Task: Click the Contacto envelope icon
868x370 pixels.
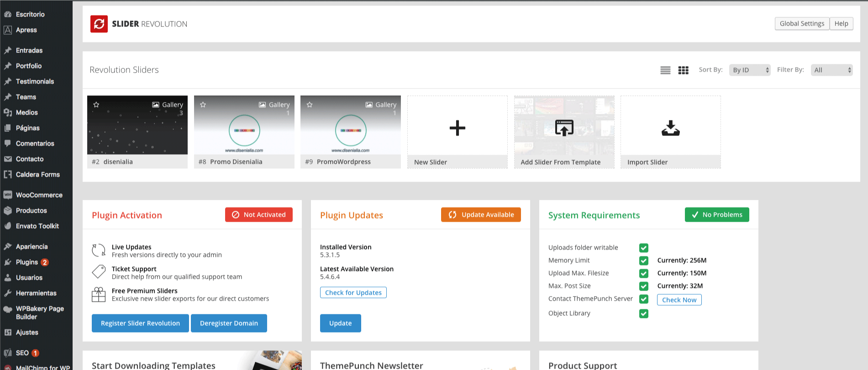Action: tap(8, 159)
